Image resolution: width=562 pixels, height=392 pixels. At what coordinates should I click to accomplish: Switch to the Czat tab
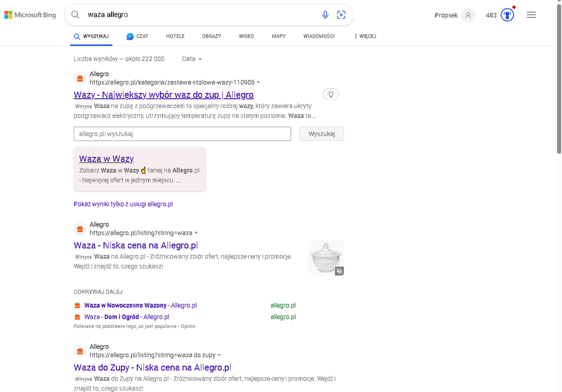click(x=137, y=36)
